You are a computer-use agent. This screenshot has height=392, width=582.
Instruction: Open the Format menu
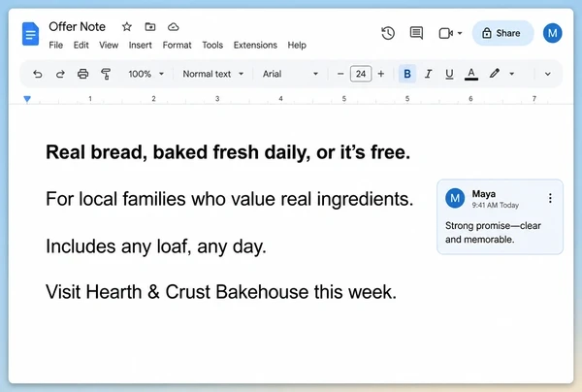pos(178,45)
